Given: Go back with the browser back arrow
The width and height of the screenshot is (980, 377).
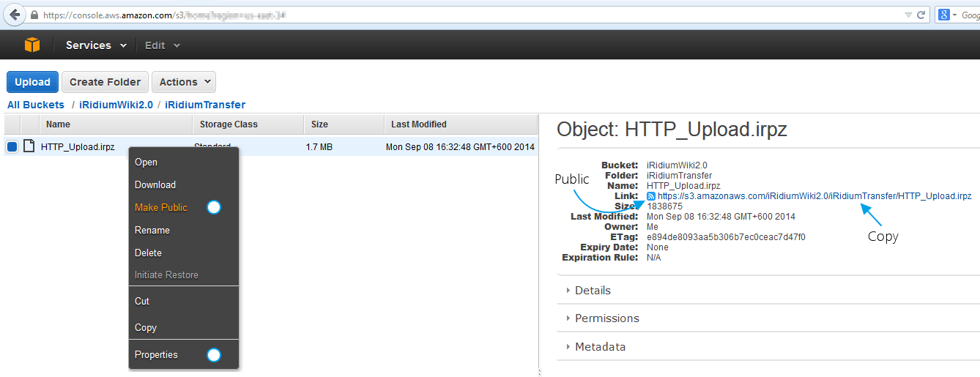Looking at the screenshot, I should pyautogui.click(x=14, y=15).
